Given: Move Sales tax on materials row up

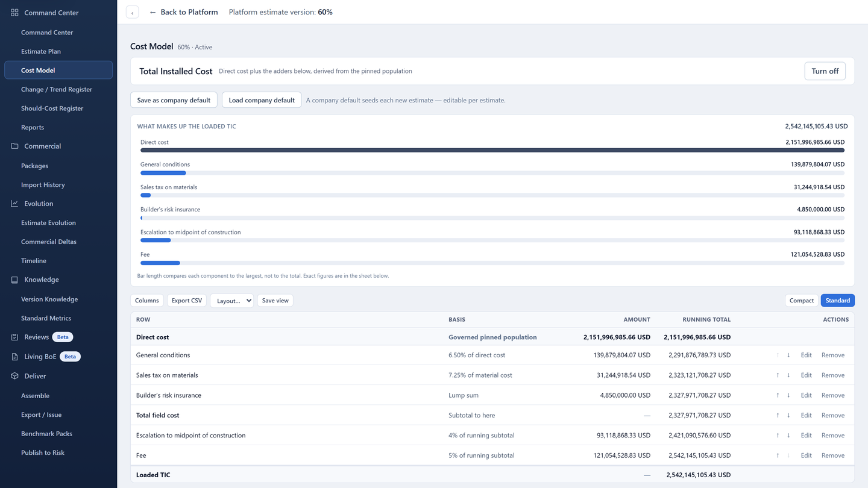Looking at the screenshot, I should coord(778,375).
